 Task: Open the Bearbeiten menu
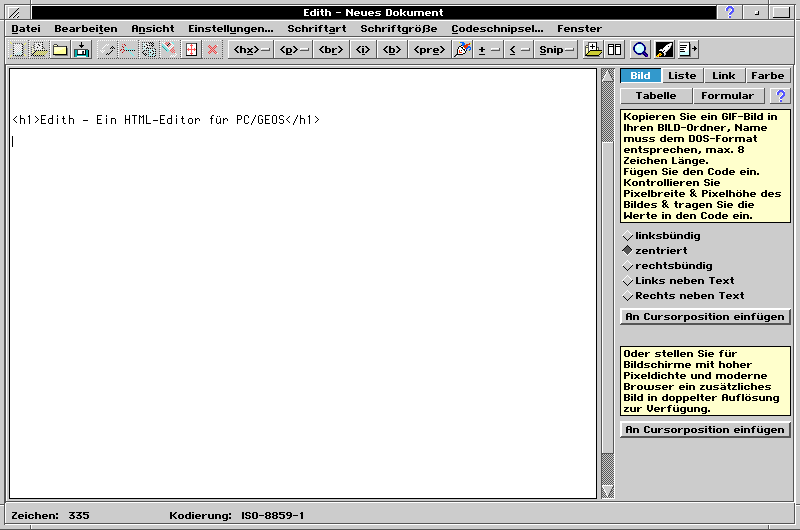click(x=85, y=29)
